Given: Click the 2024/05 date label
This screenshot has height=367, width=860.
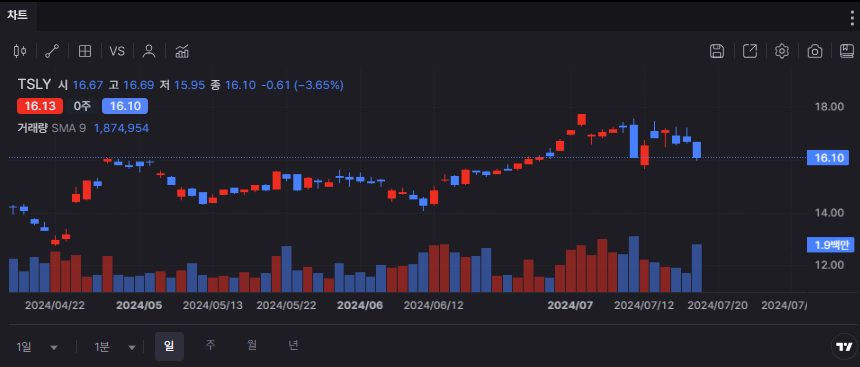Looking at the screenshot, I should pyautogui.click(x=139, y=305).
